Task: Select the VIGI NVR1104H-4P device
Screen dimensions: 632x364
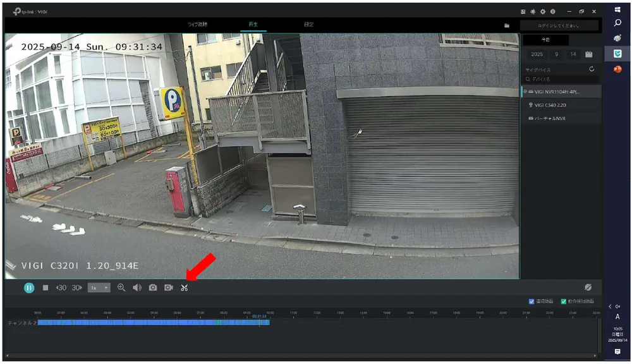Action: coord(561,92)
